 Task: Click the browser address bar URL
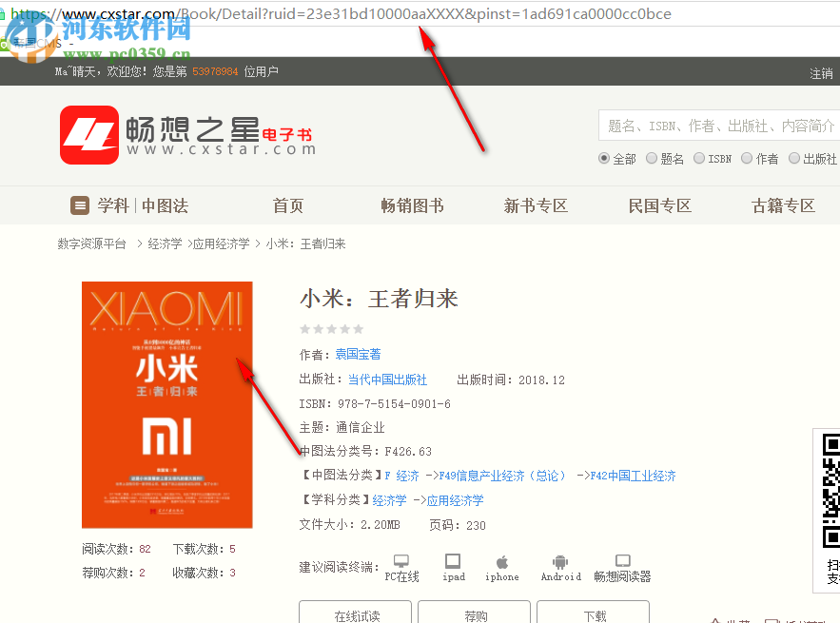(x=341, y=14)
